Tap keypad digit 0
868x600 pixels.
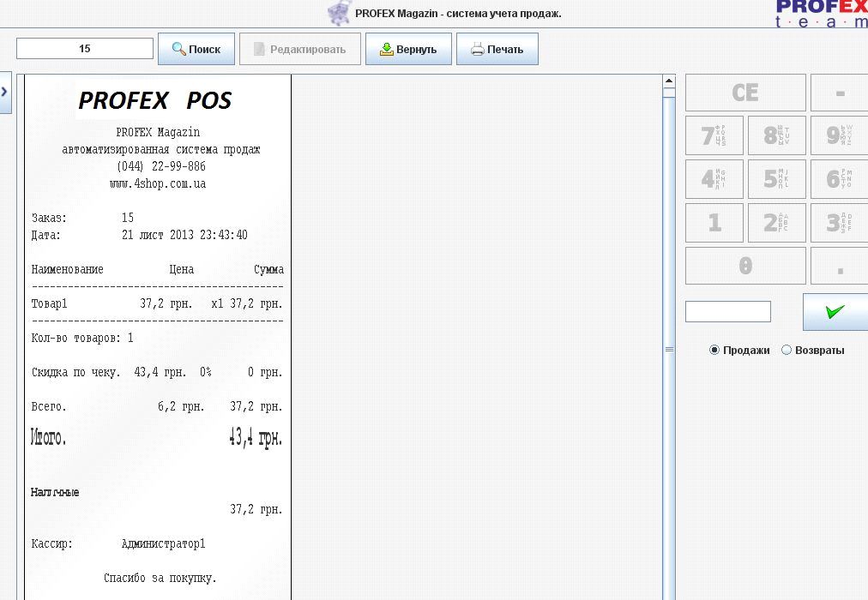click(745, 266)
